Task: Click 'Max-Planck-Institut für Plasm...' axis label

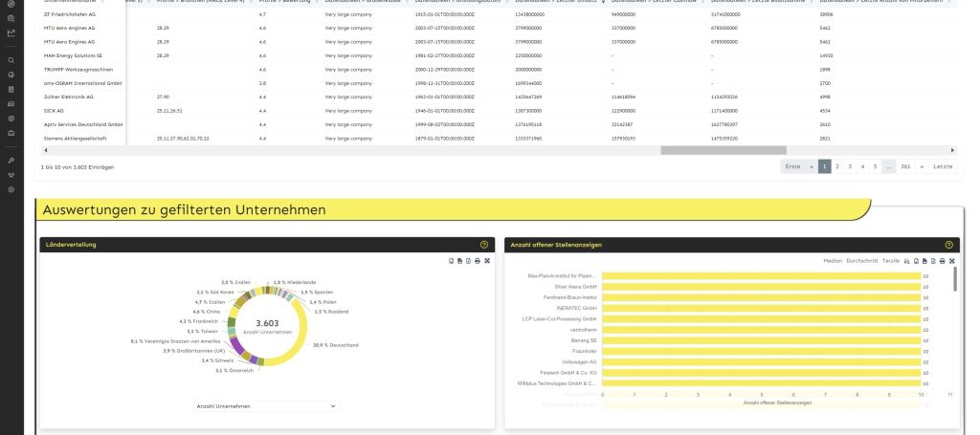Action: click(x=563, y=275)
